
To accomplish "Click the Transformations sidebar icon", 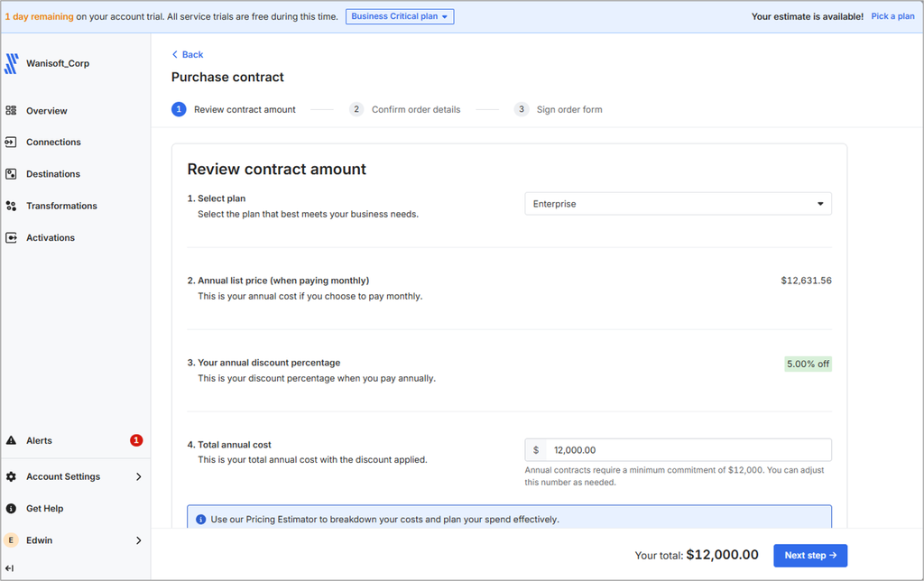I will point(11,206).
